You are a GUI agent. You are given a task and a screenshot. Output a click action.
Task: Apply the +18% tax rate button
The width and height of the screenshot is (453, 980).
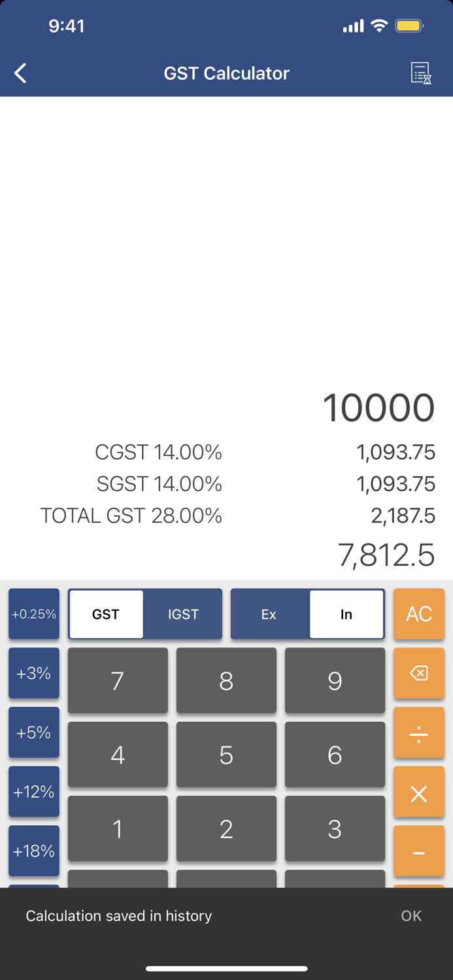(x=33, y=851)
